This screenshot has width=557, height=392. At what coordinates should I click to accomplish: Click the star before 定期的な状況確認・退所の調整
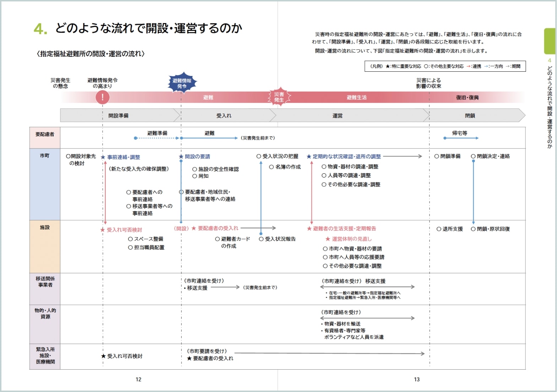tap(309, 157)
